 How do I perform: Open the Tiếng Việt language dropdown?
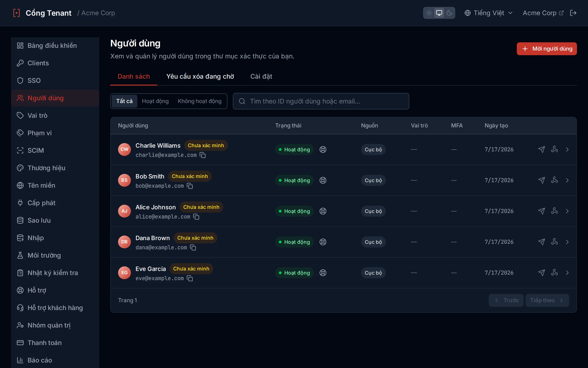coord(488,13)
